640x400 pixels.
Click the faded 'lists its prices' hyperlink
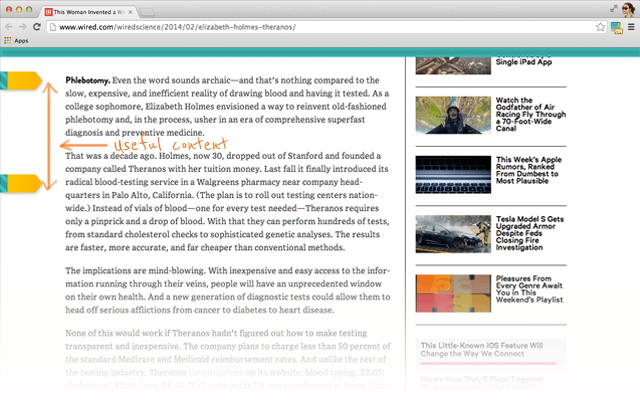pyautogui.click(x=216, y=372)
